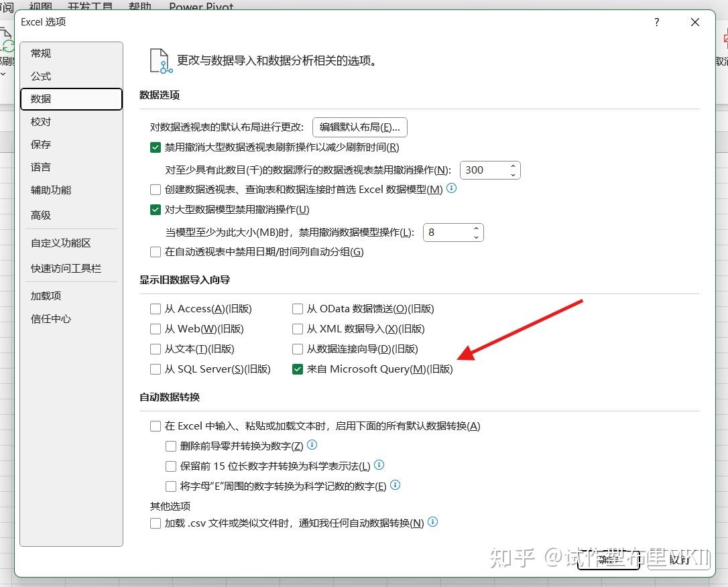Screen dimensions: 728x587
Task: Click the info icon beside the Excel data model option
Action: pos(450,189)
